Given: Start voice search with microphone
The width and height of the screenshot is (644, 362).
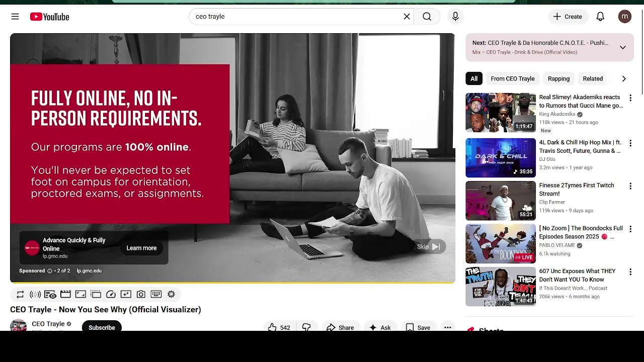Looking at the screenshot, I should (455, 17).
